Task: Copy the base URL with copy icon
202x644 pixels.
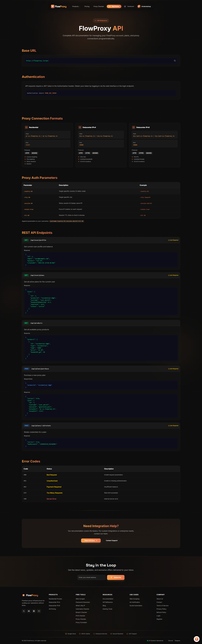Action: (x=175, y=61)
